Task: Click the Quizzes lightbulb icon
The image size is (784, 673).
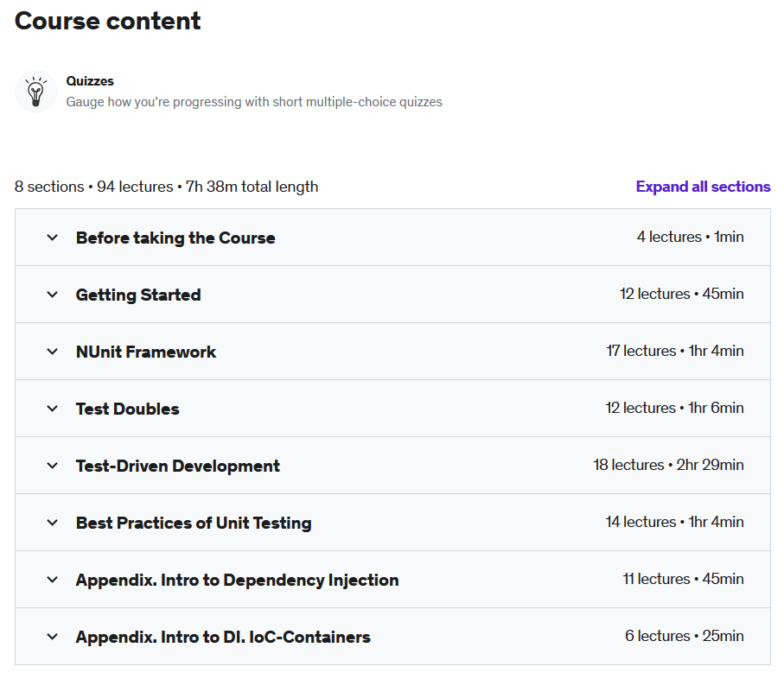Action: click(36, 92)
